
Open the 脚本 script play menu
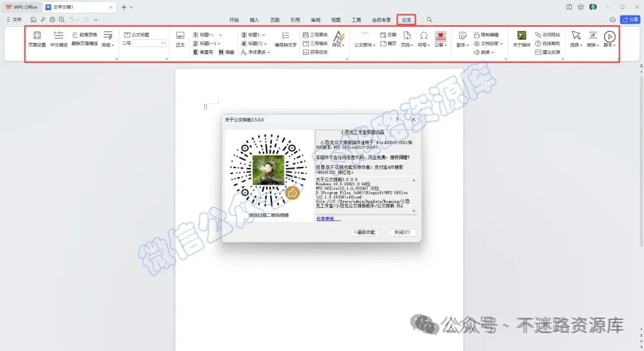[609, 39]
